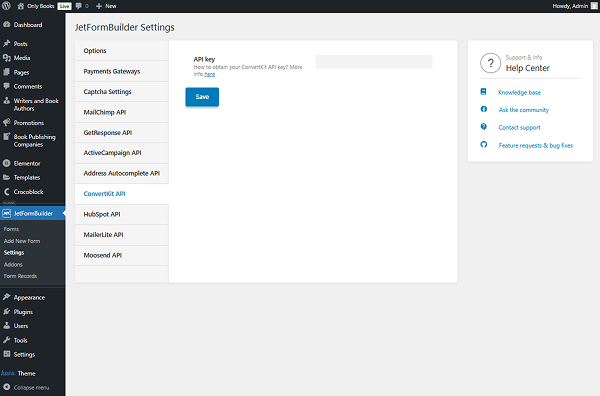Click the Elementor icon
The height and width of the screenshot is (396, 600).
[x=7, y=163]
